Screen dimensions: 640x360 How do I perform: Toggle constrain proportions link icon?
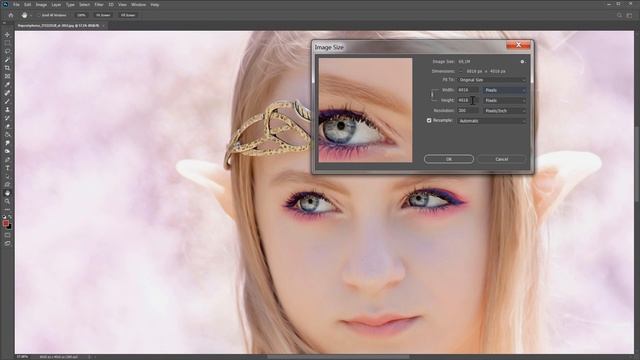coord(432,95)
